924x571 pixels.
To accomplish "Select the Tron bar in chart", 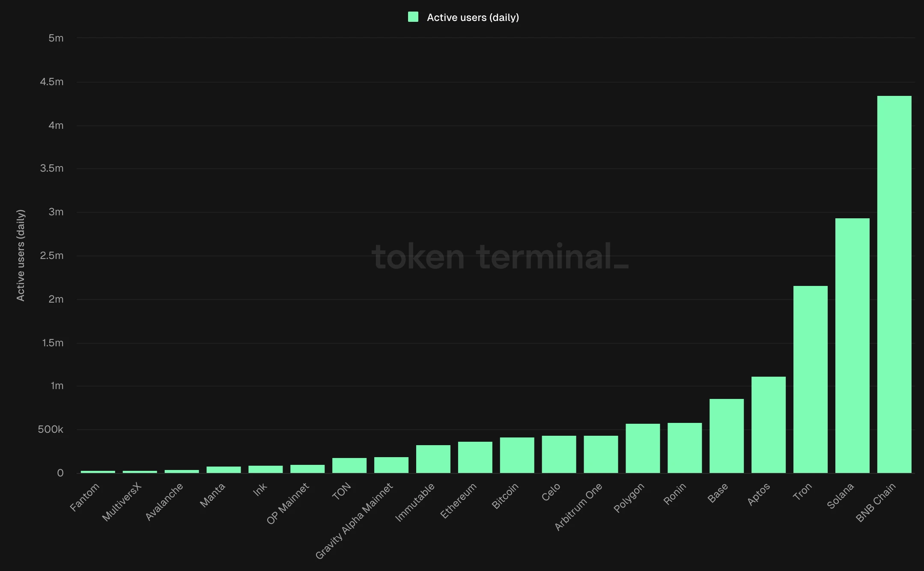I will [x=810, y=379].
